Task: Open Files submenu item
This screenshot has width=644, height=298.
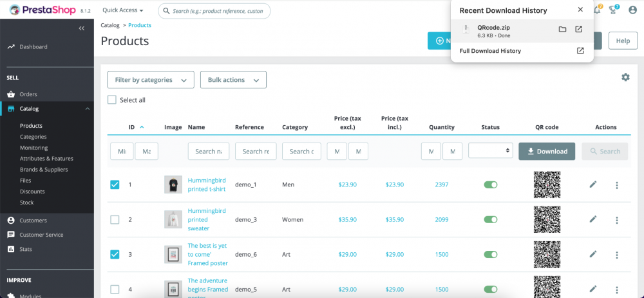Action: [x=26, y=180]
